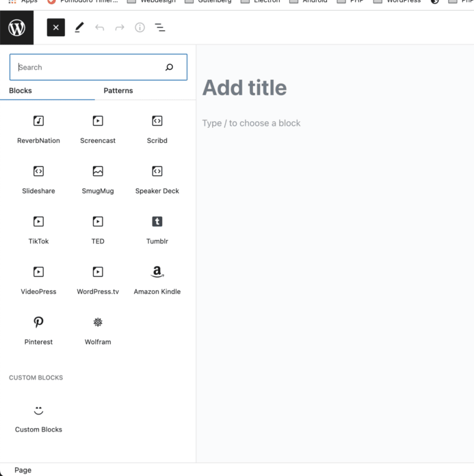Open the Android bookmark folder

pyautogui.click(x=308, y=2)
